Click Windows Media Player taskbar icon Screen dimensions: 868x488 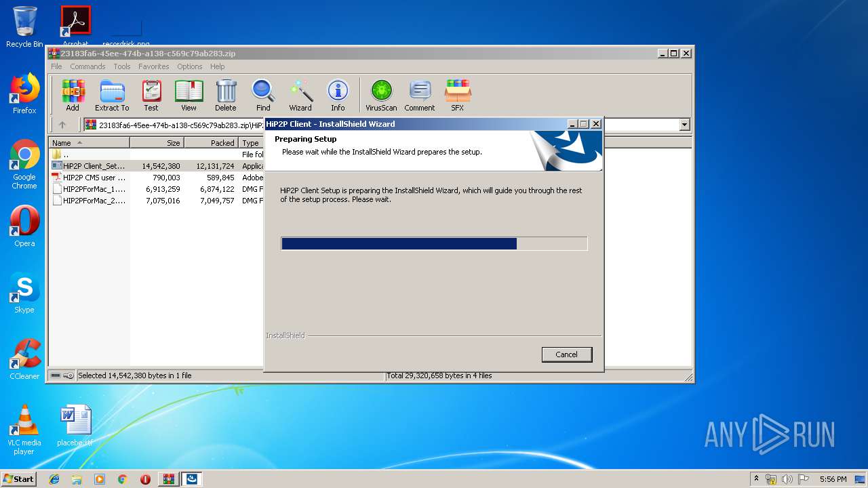coord(100,479)
